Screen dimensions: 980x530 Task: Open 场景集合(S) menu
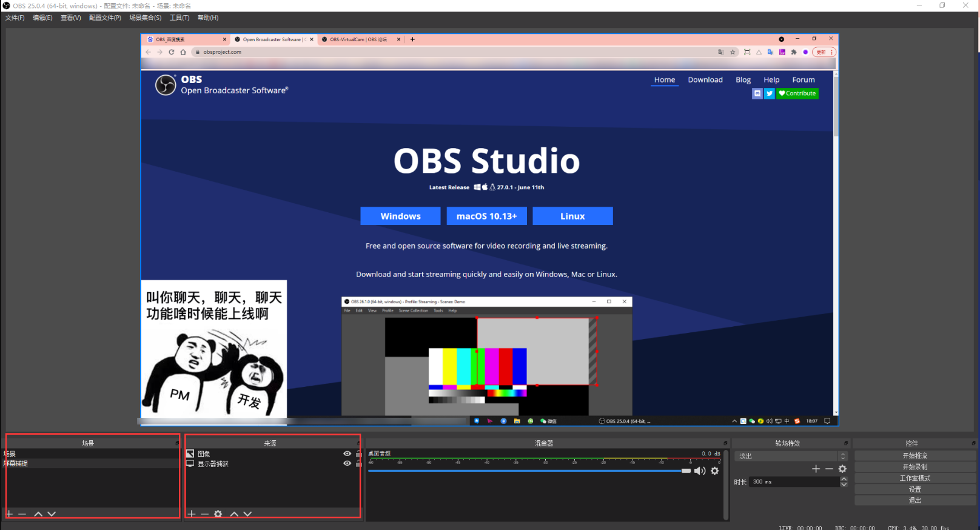146,18
